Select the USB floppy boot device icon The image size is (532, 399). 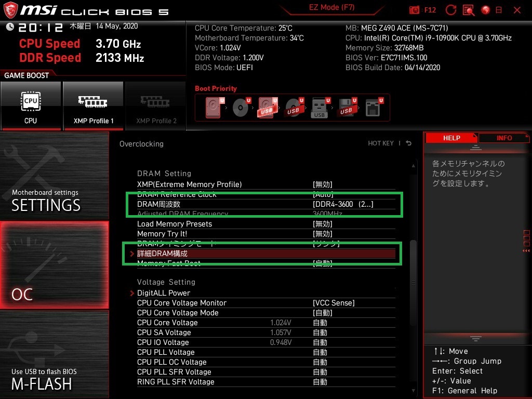click(x=347, y=108)
